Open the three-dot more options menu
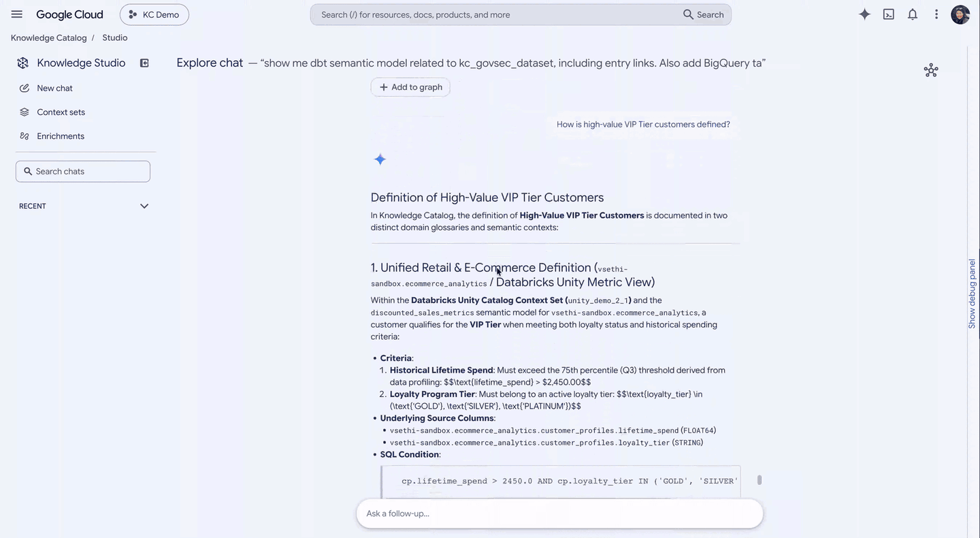Viewport: 980px width, 538px height. (936, 14)
